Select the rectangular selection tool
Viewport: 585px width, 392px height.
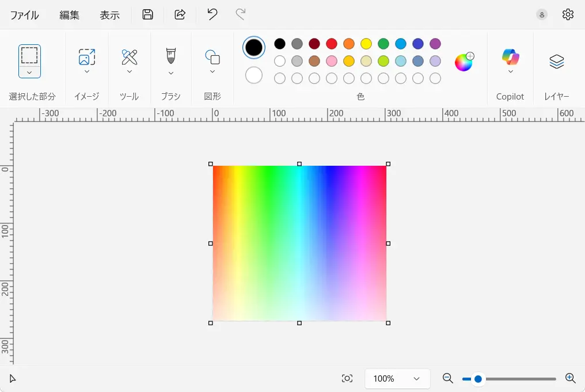click(x=29, y=56)
